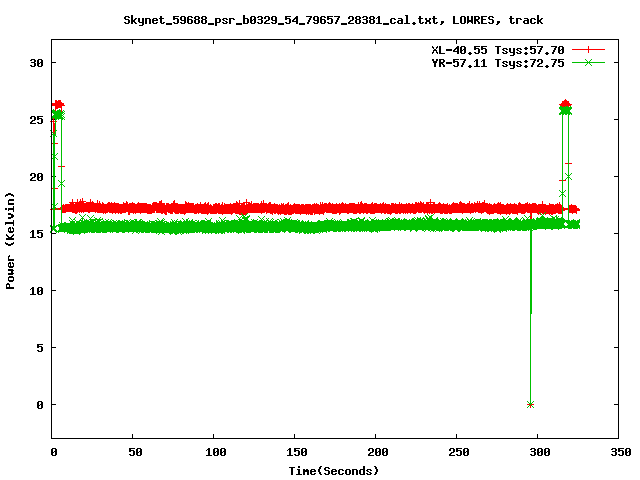Select the XL-40.55 Tsys:57.70 legend entry
Viewport: 640px width, 480px height.
[498, 50]
